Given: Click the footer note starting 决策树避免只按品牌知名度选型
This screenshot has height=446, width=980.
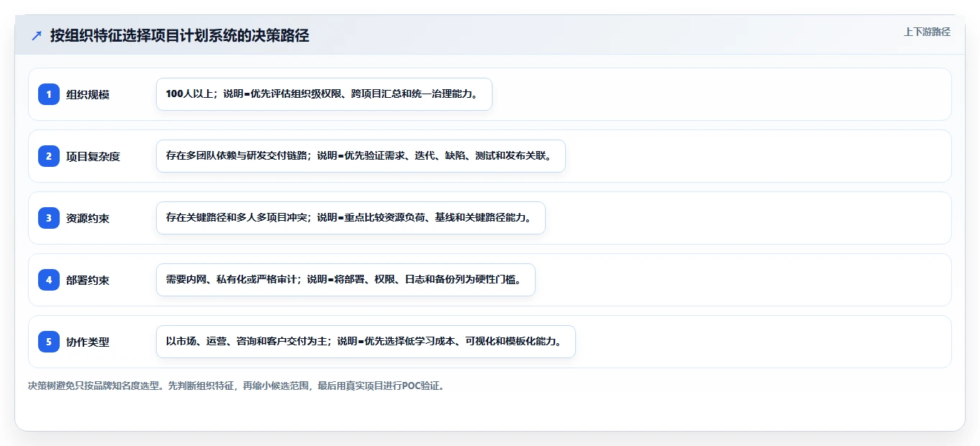Looking at the screenshot, I should click(x=237, y=386).
